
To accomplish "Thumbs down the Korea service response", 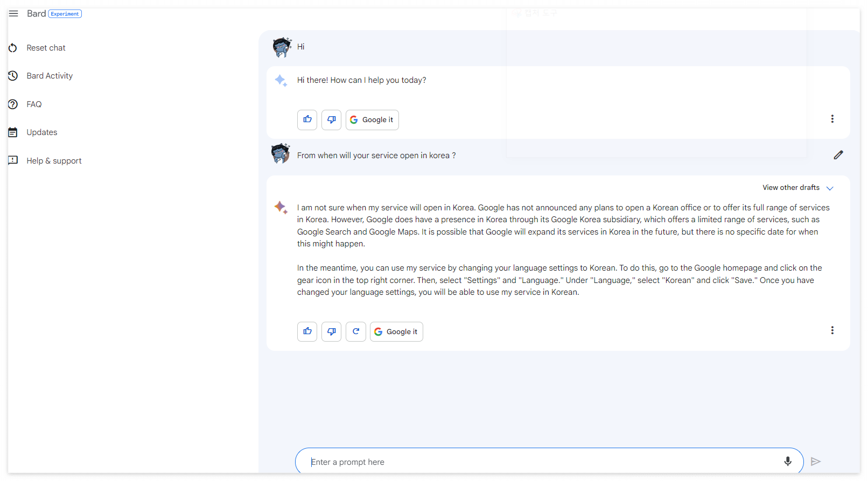I will (x=331, y=331).
